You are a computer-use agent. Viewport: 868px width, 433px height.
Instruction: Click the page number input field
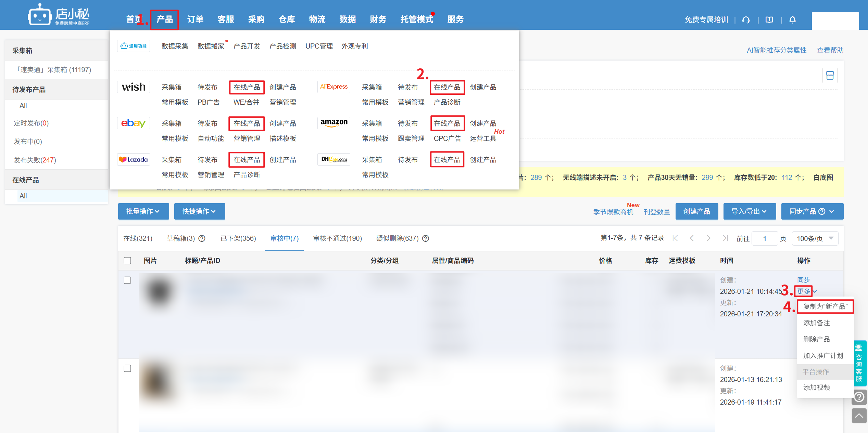point(764,238)
